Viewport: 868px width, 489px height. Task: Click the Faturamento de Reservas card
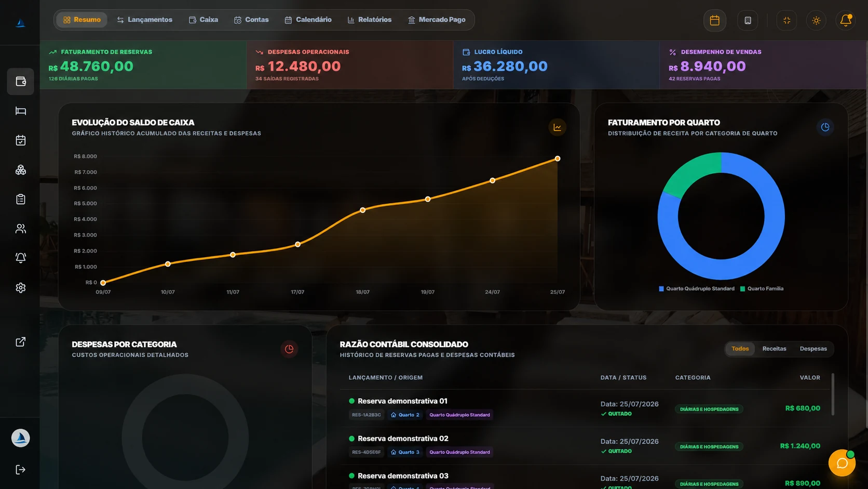pos(143,65)
